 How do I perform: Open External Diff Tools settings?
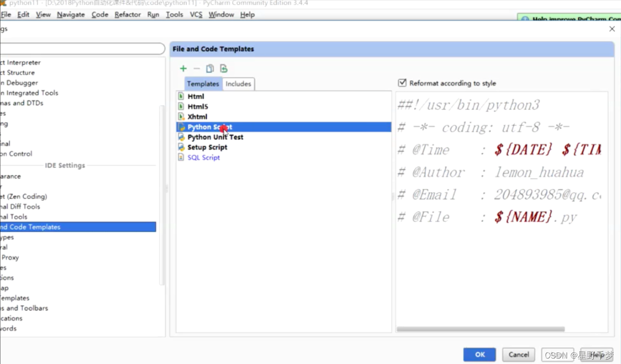point(20,207)
